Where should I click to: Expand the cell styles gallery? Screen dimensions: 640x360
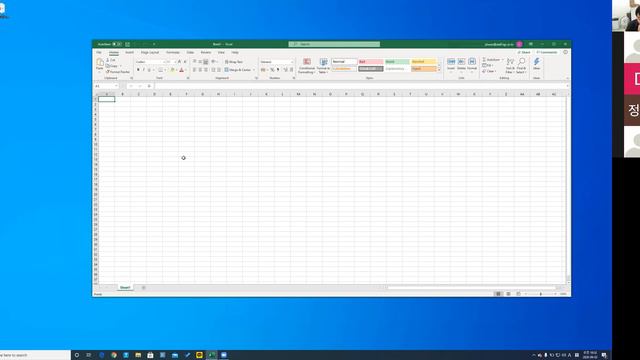439,70
